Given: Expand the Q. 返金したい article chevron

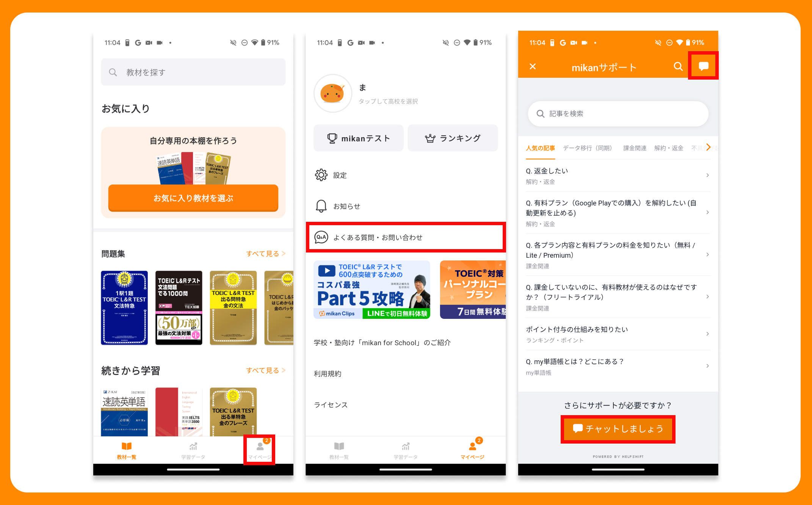Looking at the screenshot, I should click(707, 175).
